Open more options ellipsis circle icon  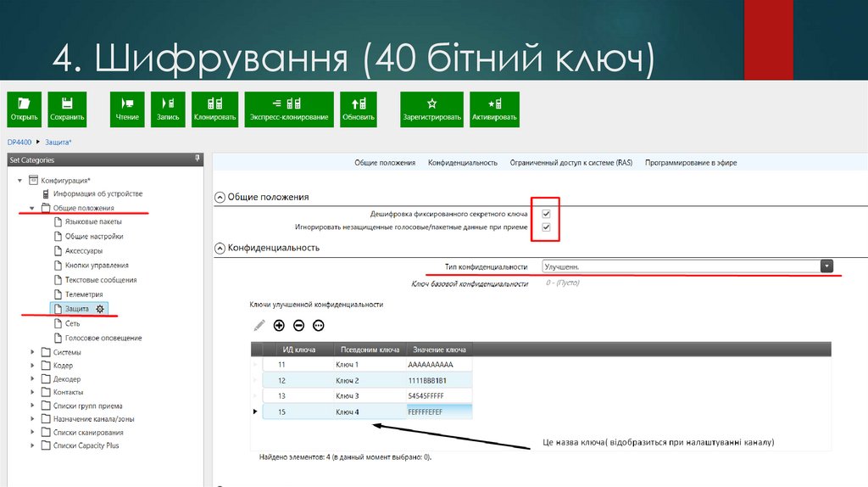click(x=319, y=325)
